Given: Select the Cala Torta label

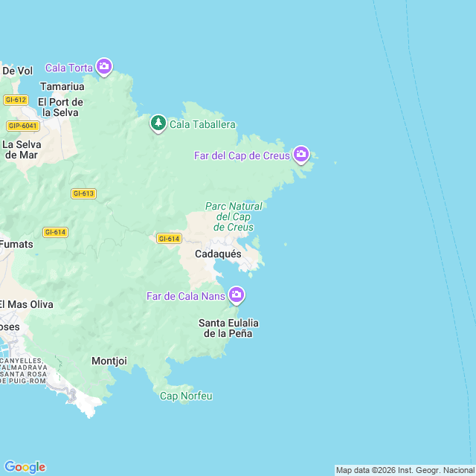Looking at the screenshot, I should tap(69, 68).
